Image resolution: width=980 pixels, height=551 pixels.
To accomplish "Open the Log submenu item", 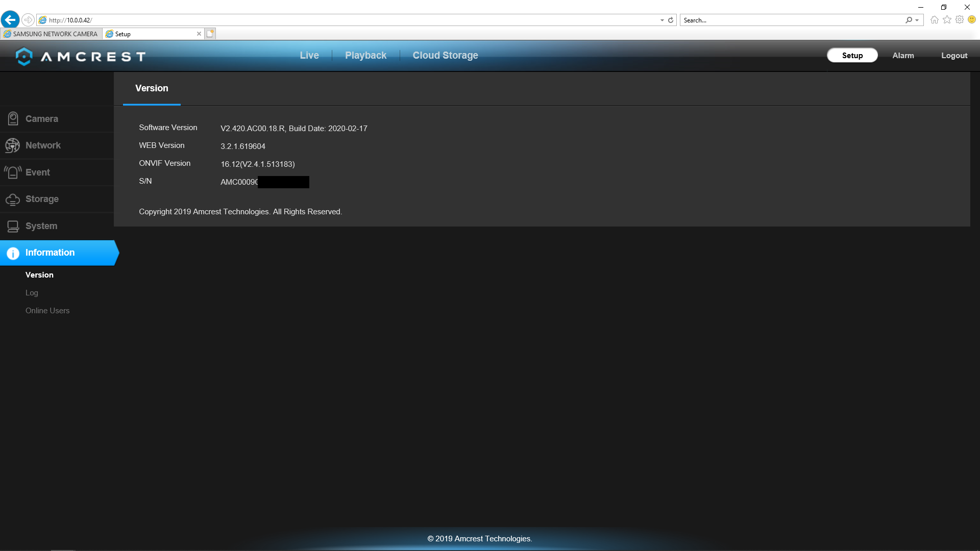I will coord(32,293).
